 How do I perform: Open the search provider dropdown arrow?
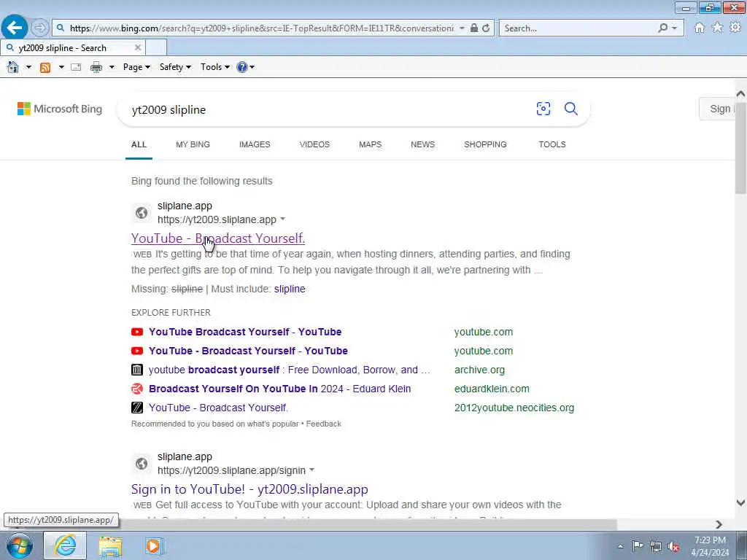tap(674, 28)
